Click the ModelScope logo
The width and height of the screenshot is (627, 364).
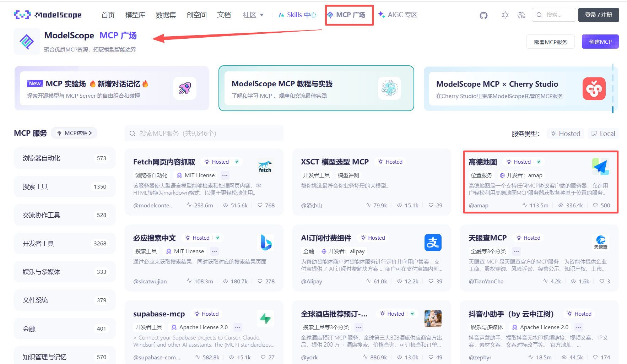tap(48, 15)
